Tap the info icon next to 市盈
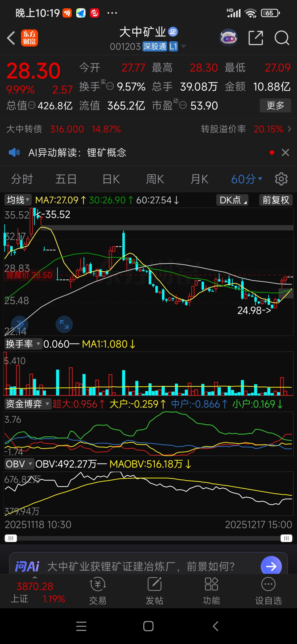 [183, 105]
